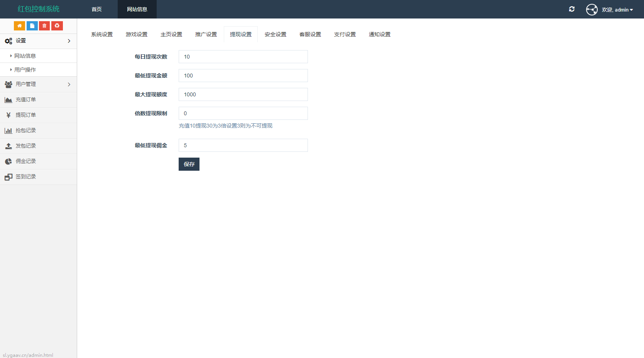644x358 pixels.
Task: Expand the 用户操作 submenu item
Action: pos(24,69)
